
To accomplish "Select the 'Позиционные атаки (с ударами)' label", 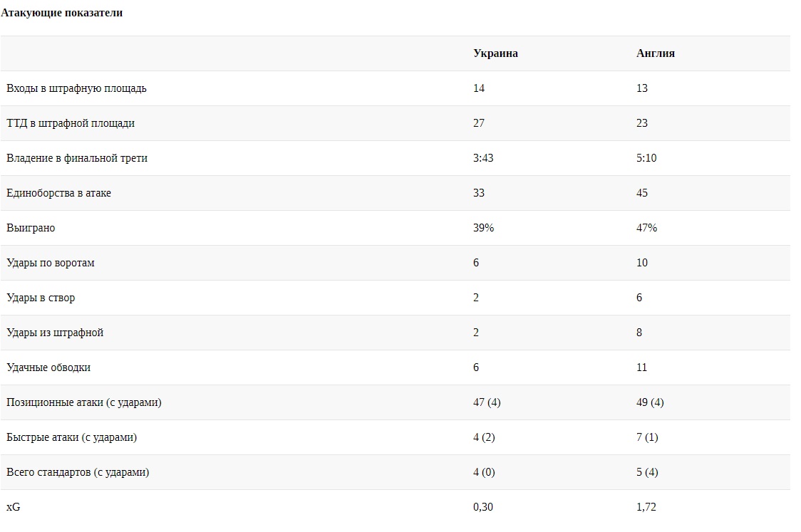I will point(84,402).
